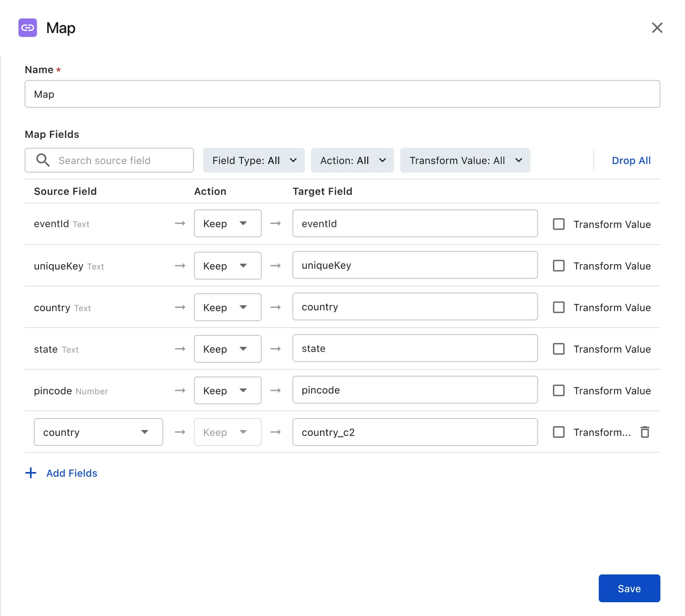Close the Map dialog
Viewport: 685px width, 616px height.
point(657,28)
